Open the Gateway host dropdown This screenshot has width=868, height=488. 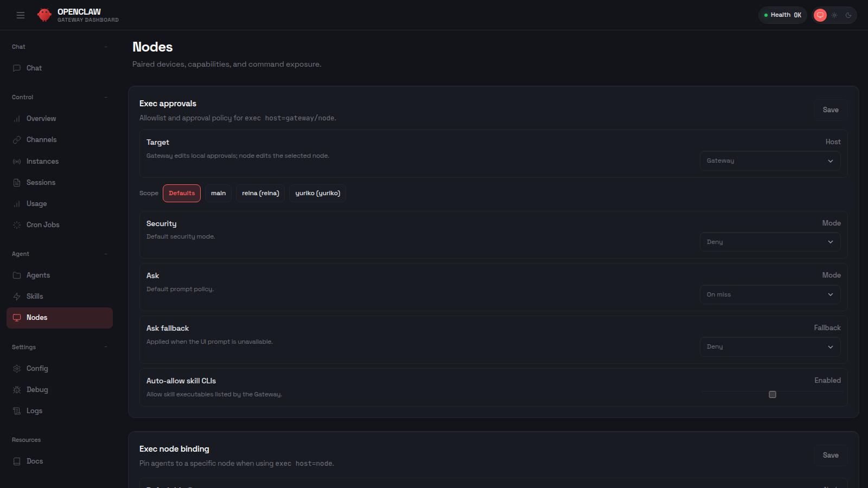point(770,160)
